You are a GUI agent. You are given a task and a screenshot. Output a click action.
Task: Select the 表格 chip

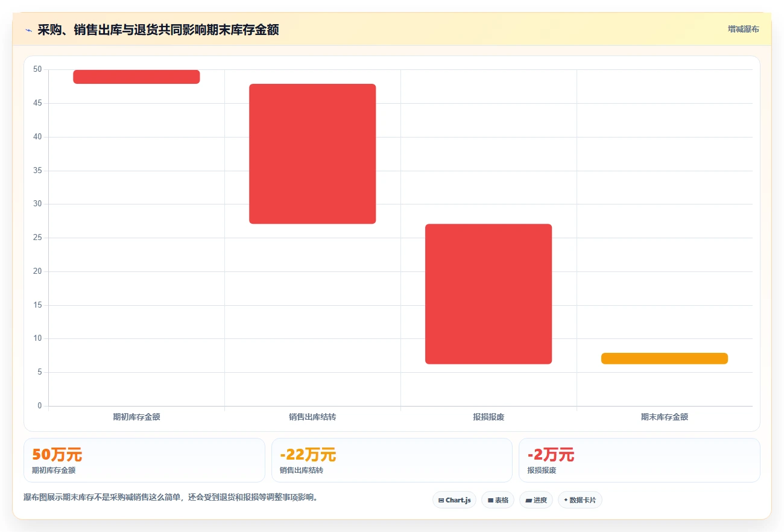coord(498,500)
